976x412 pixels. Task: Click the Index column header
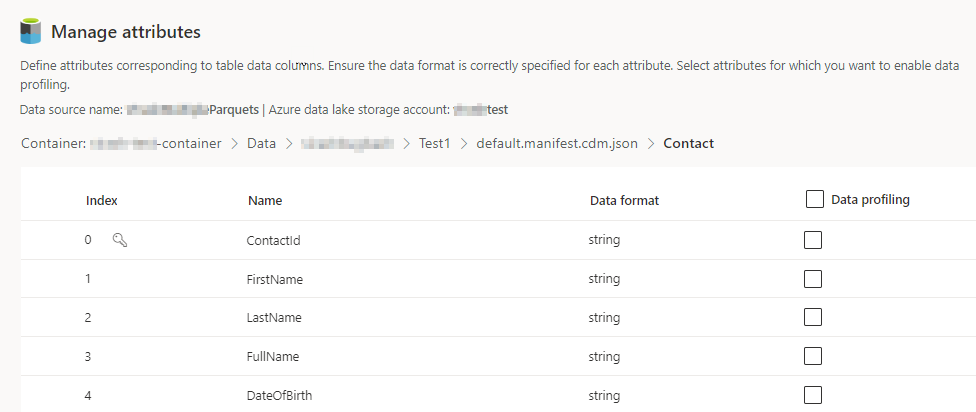(102, 200)
